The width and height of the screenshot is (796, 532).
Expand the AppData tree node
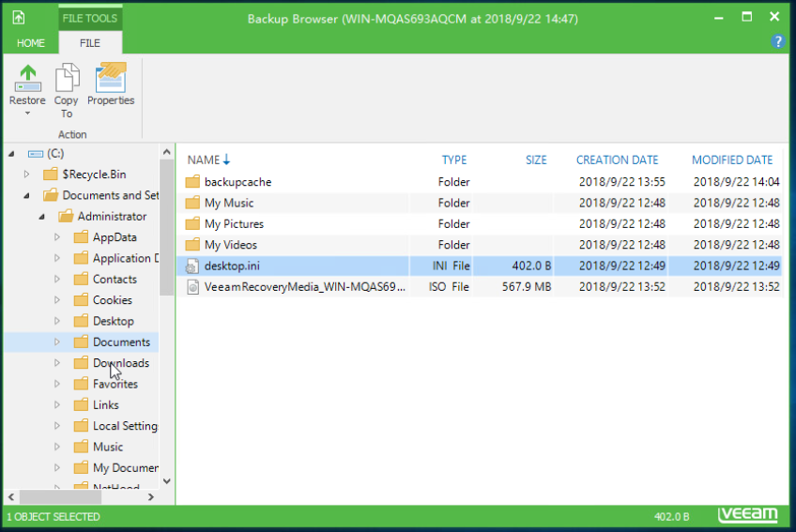click(57, 237)
